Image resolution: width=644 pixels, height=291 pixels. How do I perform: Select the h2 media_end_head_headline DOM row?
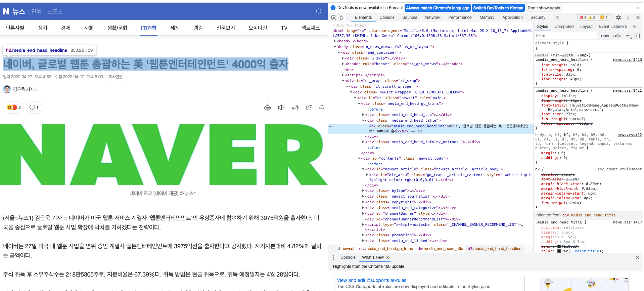[x=431, y=129]
